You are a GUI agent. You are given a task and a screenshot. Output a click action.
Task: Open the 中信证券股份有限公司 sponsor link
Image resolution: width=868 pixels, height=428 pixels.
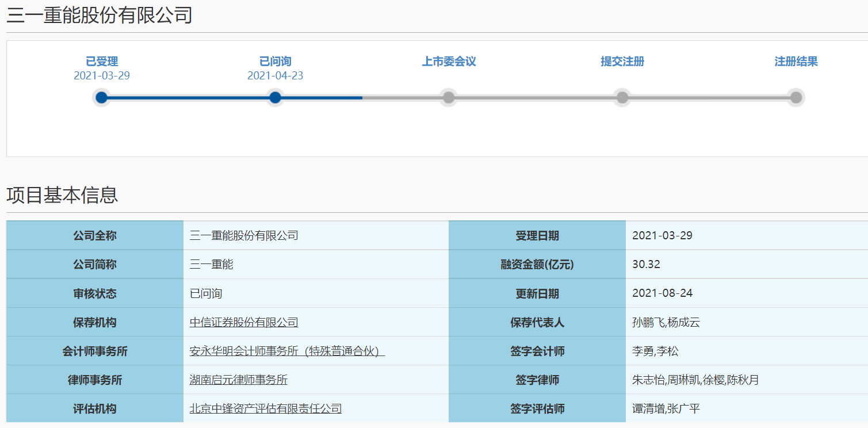click(244, 322)
